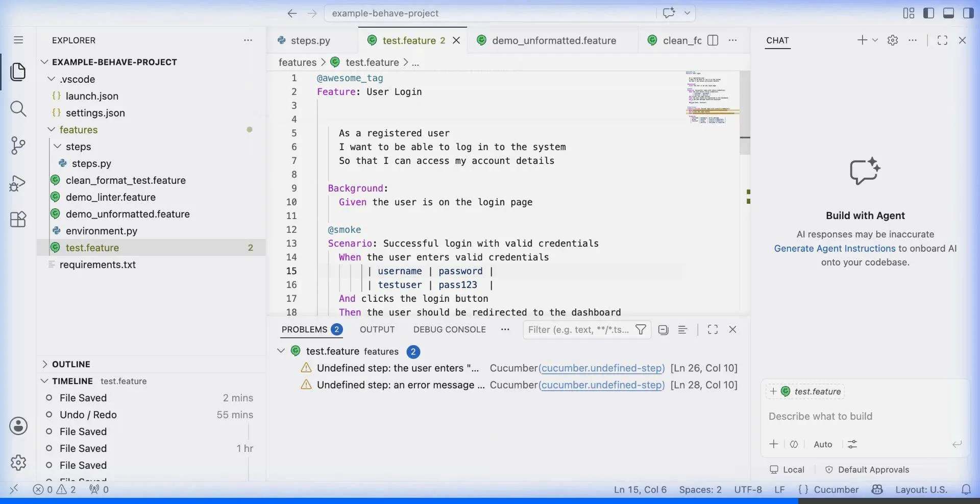Viewport: 980px width, 504px height.
Task: Click the collapse all problems icon
Action: click(x=663, y=330)
